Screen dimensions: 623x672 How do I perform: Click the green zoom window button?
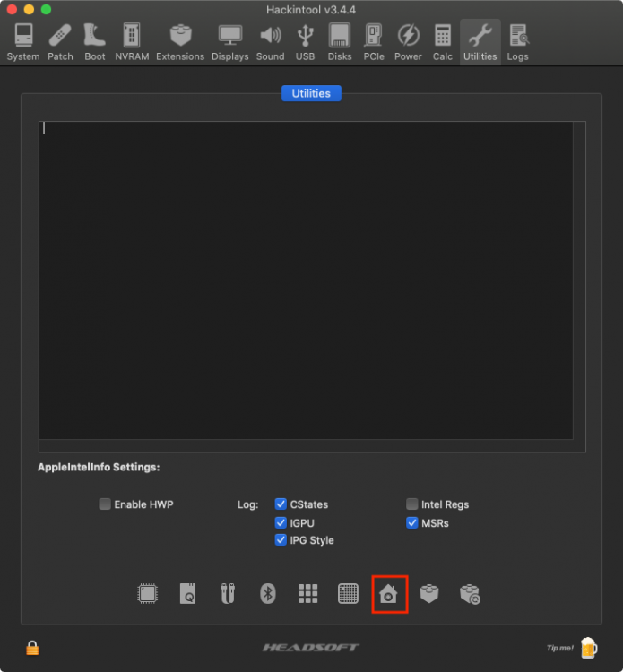[46, 10]
